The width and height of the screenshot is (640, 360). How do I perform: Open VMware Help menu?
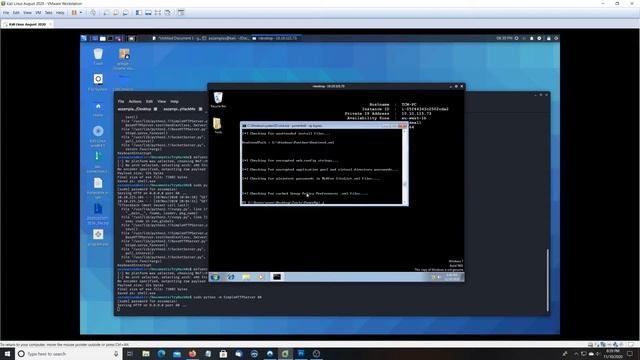60,13
